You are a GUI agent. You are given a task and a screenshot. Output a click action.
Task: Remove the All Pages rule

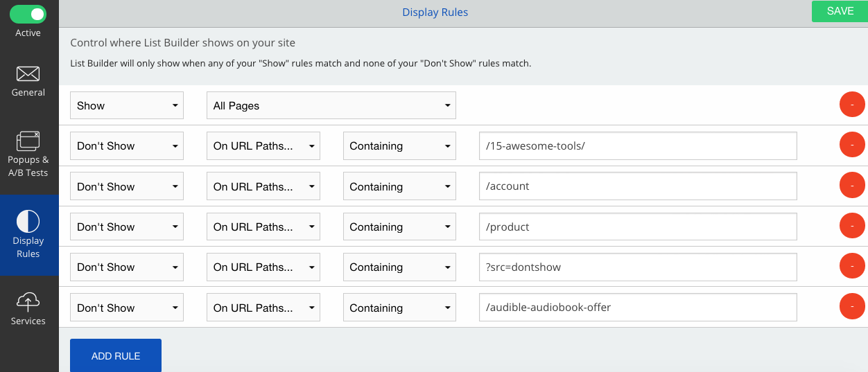(852, 105)
